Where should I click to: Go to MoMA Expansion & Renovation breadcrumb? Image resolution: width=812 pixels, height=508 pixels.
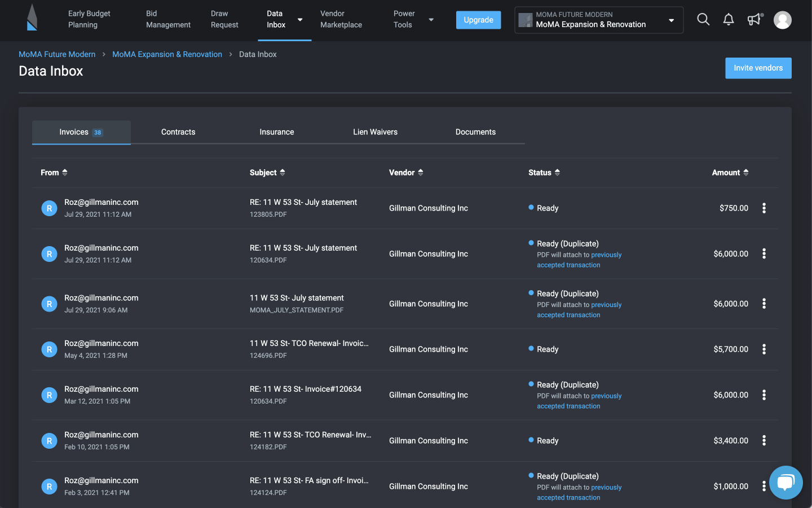pos(167,54)
